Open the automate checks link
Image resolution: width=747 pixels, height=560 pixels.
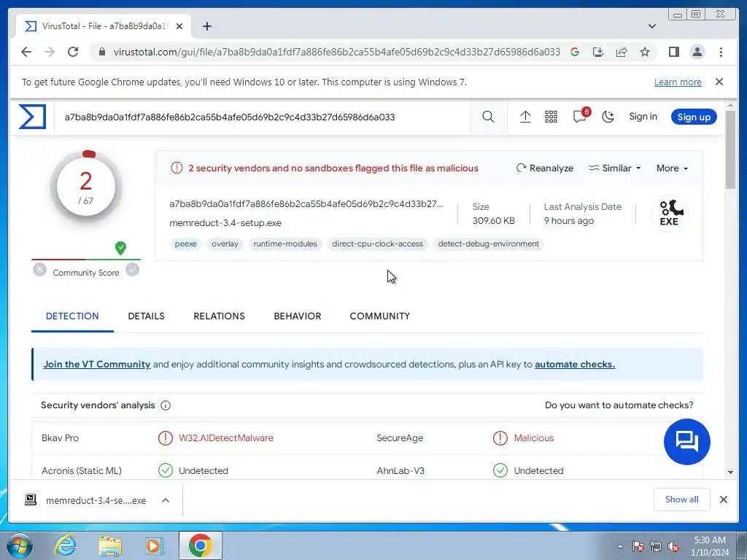(575, 365)
